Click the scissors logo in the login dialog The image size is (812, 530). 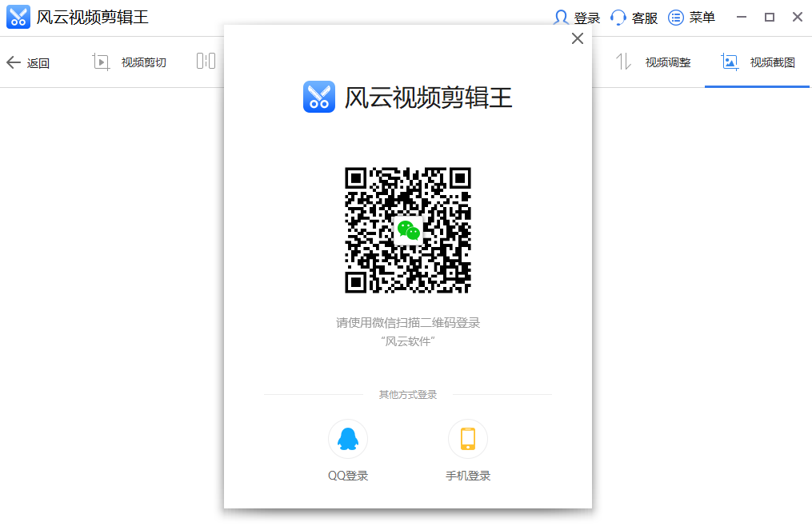tap(319, 98)
